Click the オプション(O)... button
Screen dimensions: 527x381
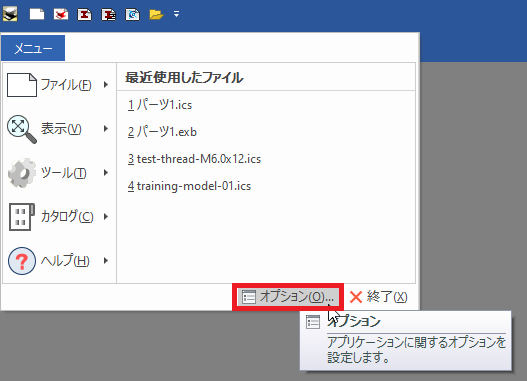(x=288, y=297)
